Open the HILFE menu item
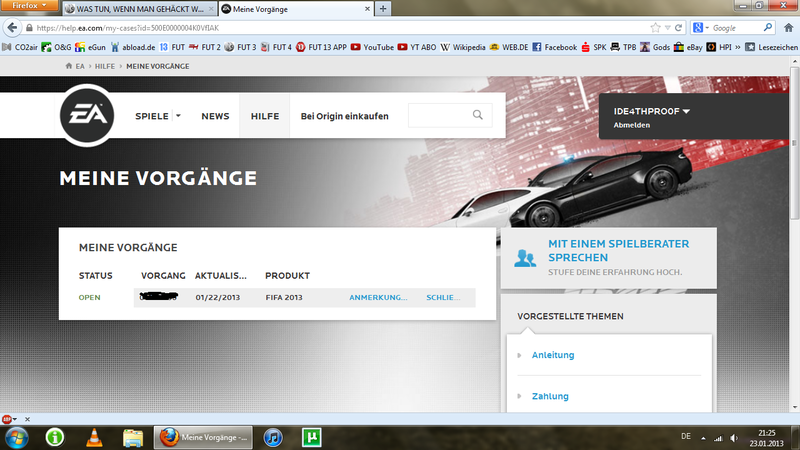 pos(265,116)
